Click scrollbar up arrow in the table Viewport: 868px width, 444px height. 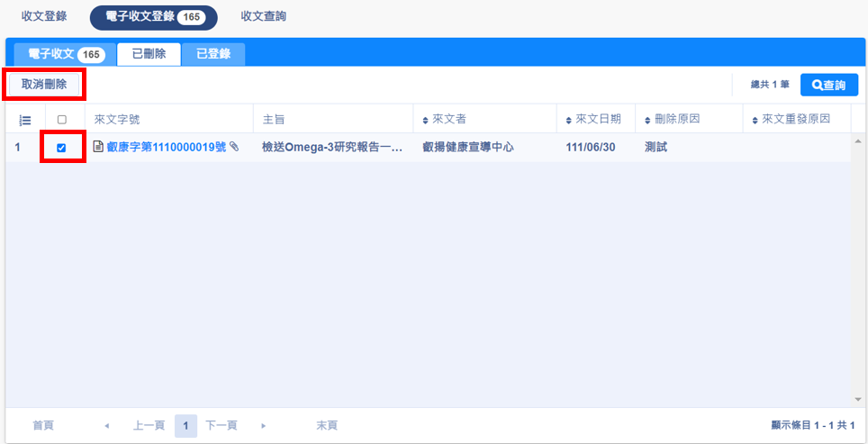click(x=857, y=142)
